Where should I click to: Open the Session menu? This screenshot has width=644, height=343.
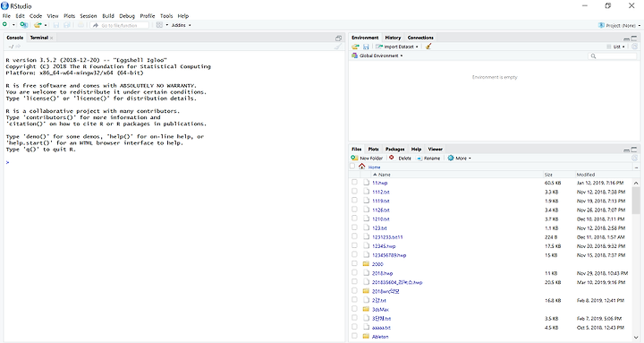point(89,16)
